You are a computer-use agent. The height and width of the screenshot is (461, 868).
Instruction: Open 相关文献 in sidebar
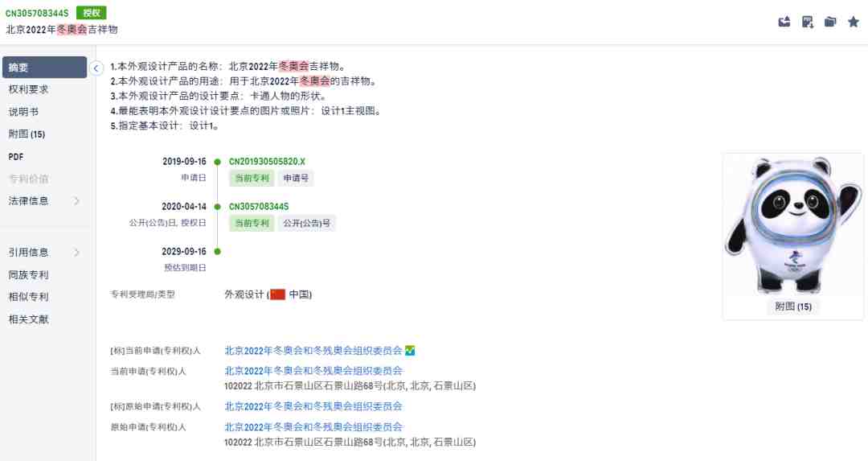(x=28, y=319)
